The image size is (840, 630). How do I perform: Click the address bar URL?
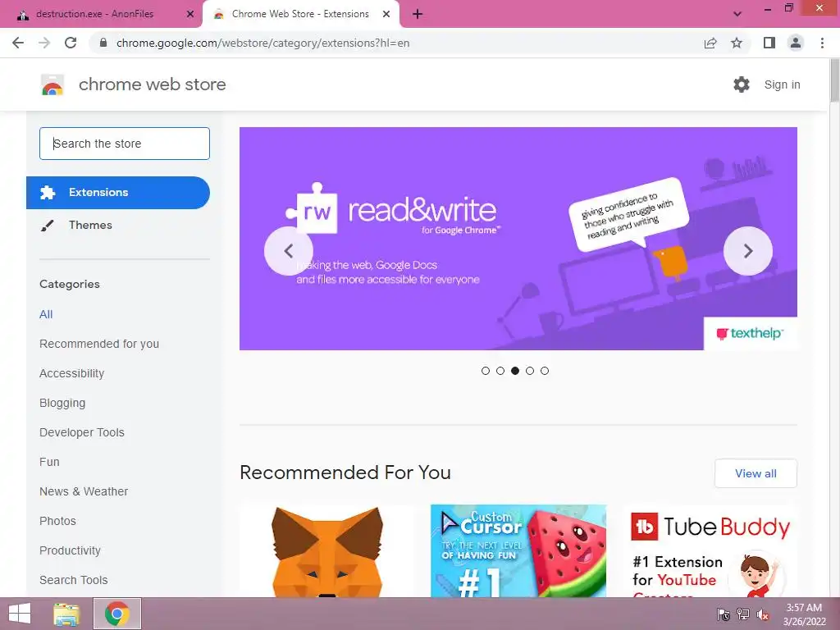point(262,43)
